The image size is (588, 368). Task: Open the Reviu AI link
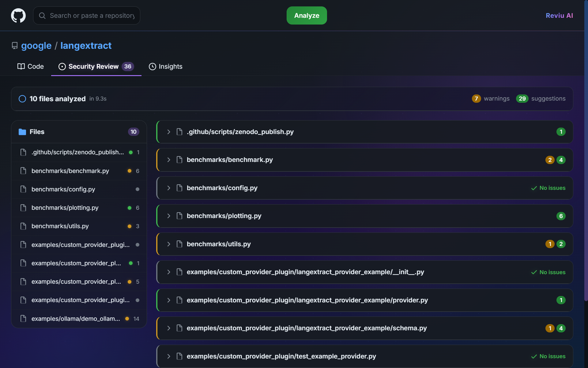tap(559, 16)
